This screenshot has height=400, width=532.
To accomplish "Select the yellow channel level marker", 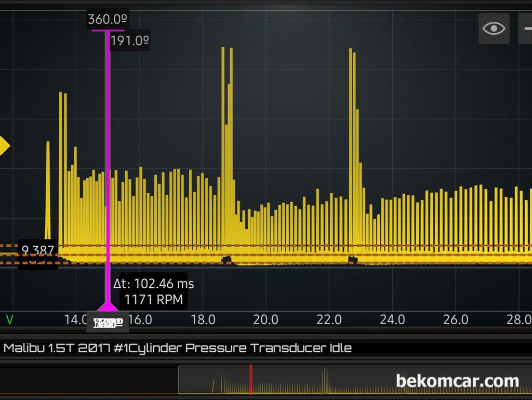I will click(x=4, y=146).
